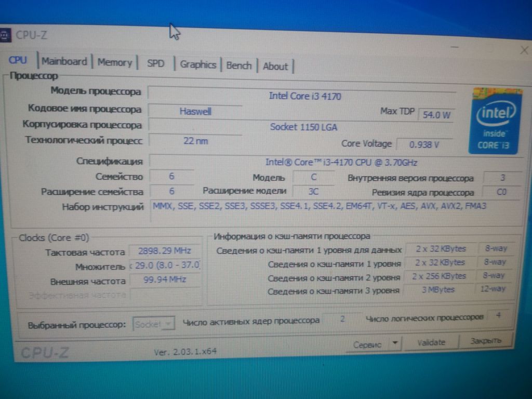Open the Memory tab
The width and height of the screenshot is (532, 399).
(115, 62)
